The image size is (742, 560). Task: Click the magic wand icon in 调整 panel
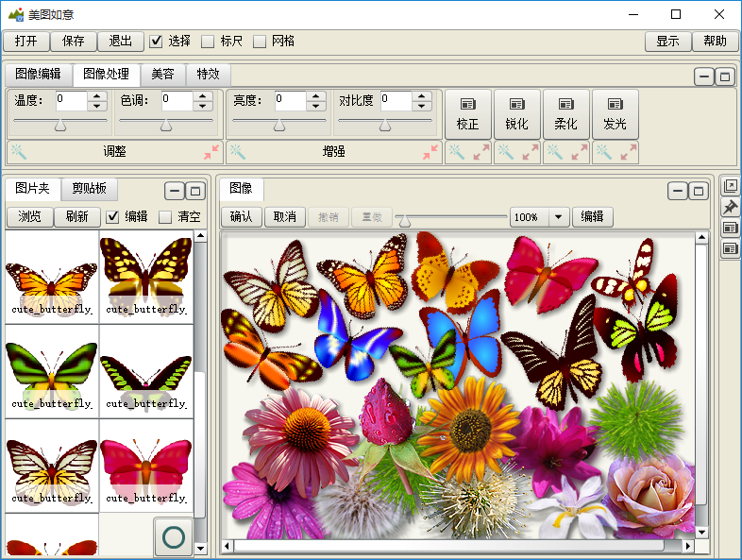pos(19,152)
